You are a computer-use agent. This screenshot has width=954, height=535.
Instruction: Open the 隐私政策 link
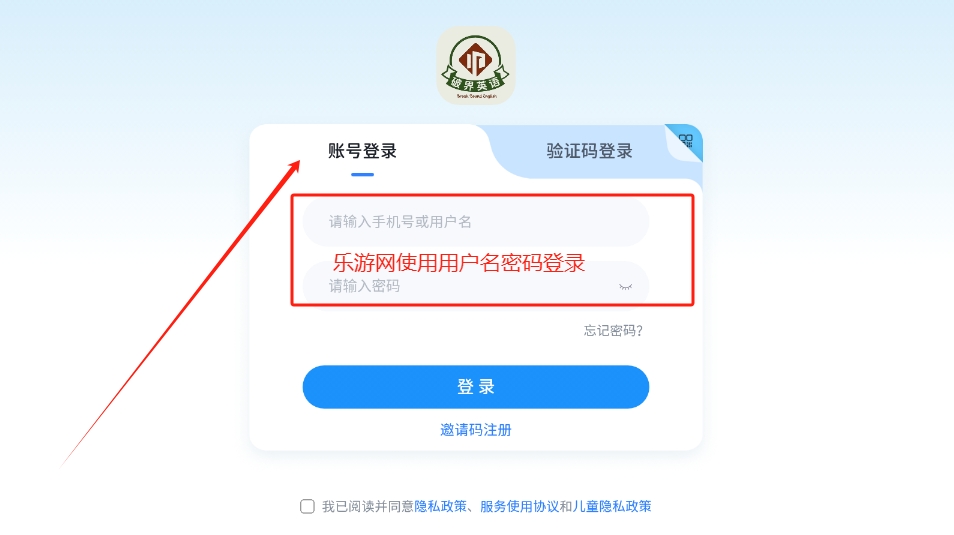pos(440,506)
